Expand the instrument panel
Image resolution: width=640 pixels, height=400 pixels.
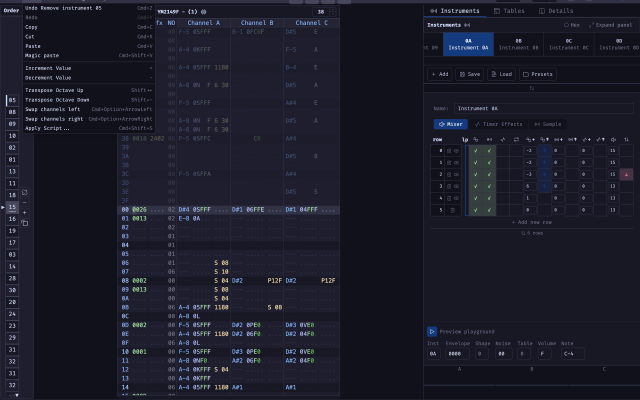pyautogui.click(x=610, y=25)
